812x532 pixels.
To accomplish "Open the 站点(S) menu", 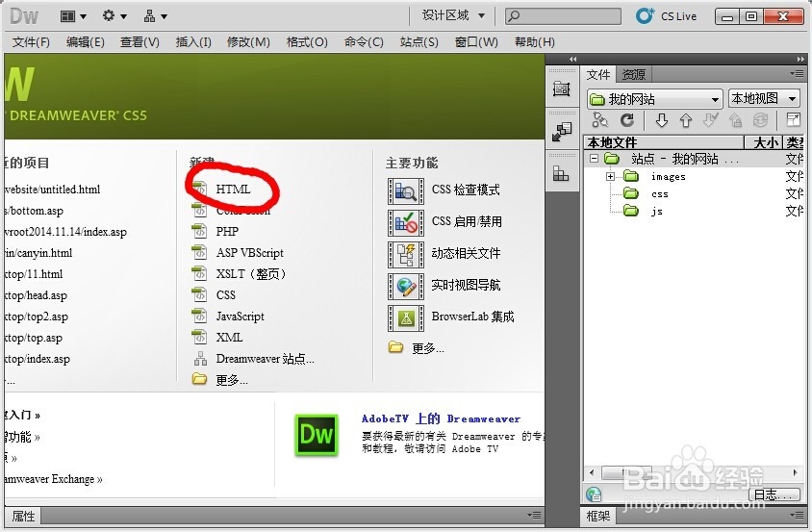I will tap(419, 42).
